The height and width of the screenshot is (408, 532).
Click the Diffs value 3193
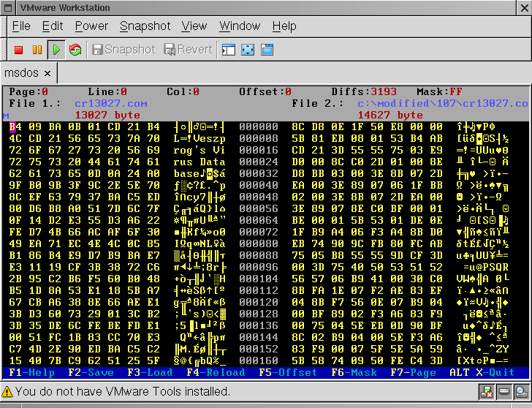click(x=384, y=91)
